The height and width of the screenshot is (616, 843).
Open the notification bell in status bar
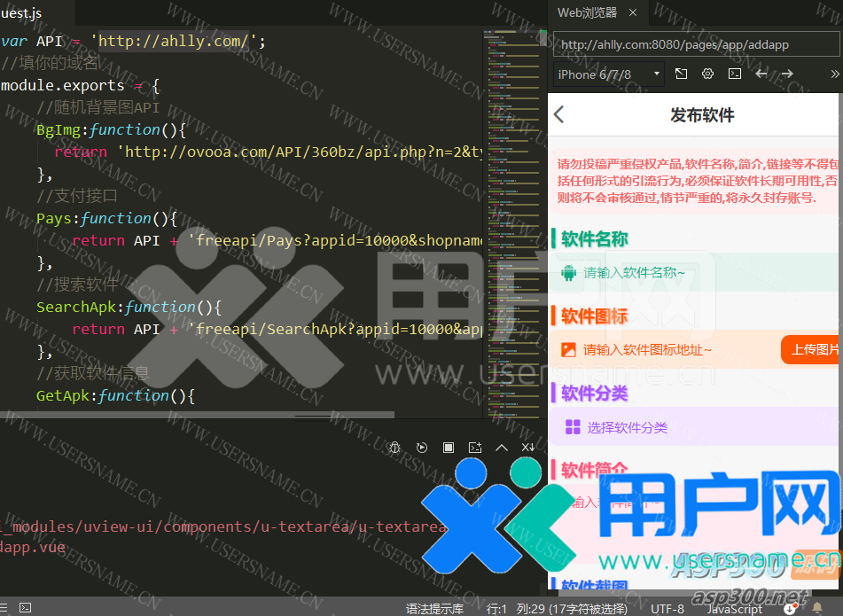click(x=817, y=608)
